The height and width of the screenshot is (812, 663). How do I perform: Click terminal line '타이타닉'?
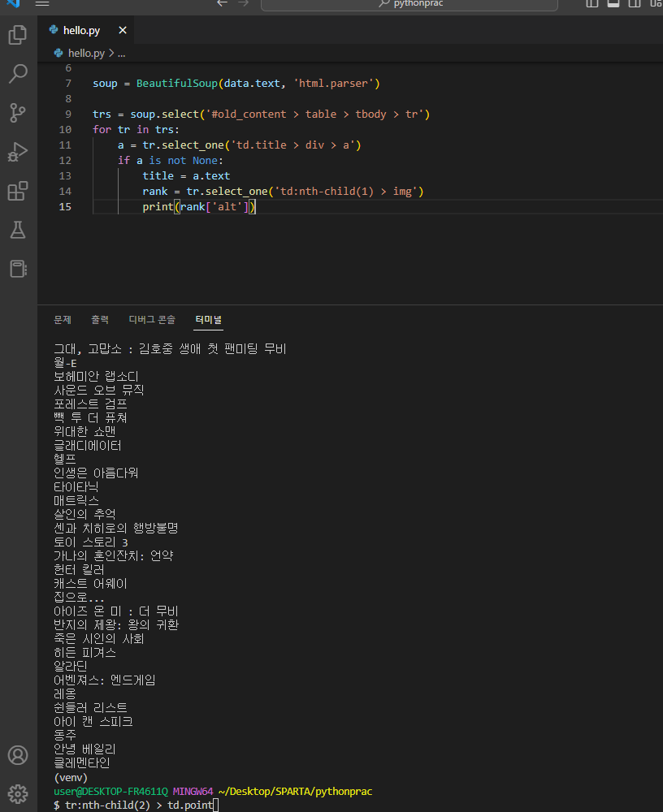76,486
